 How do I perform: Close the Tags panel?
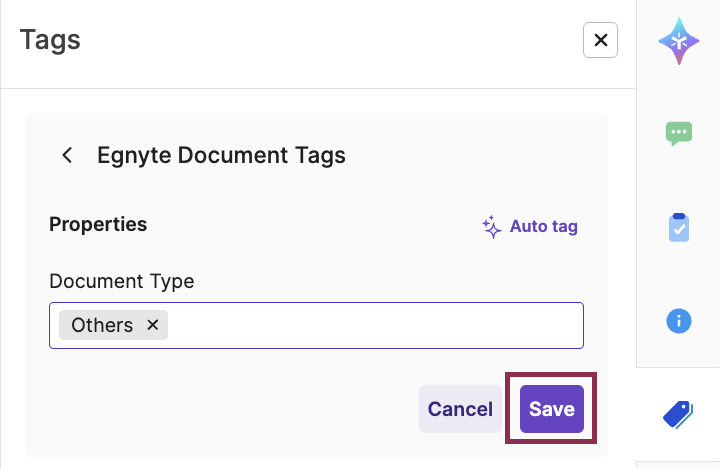[x=600, y=40]
